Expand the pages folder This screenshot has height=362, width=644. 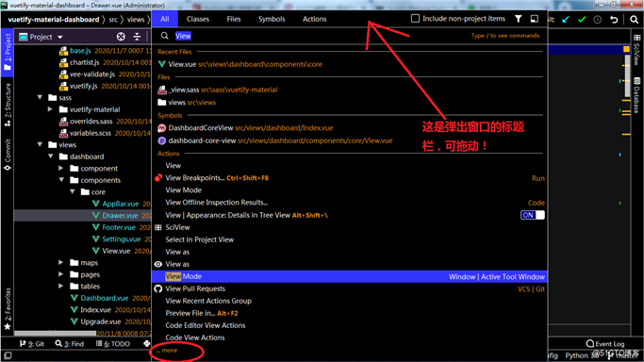(x=60, y=274)
